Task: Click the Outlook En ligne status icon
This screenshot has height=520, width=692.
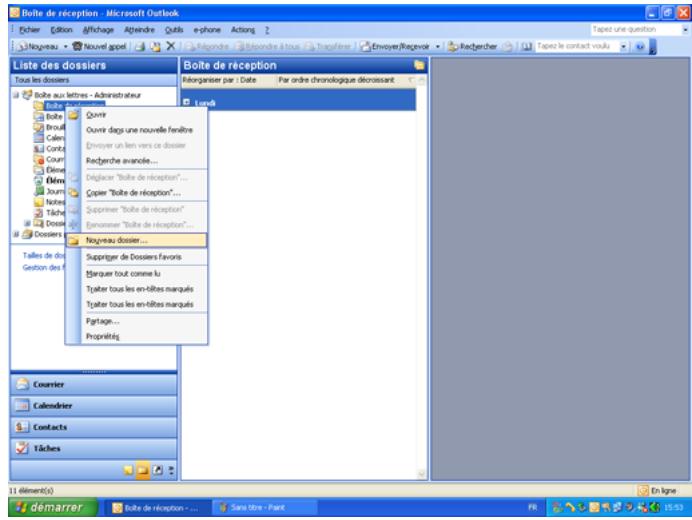Action: click(x=643, y=490)
